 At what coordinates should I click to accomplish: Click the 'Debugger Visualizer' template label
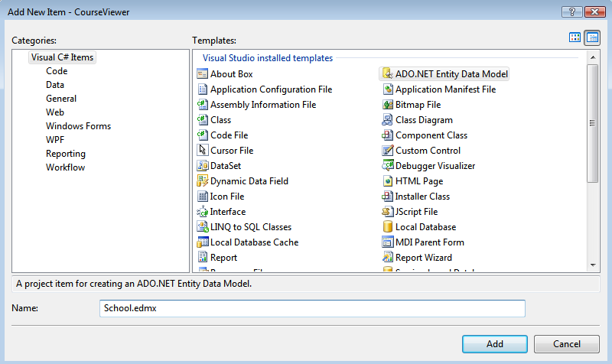point(435,166)
